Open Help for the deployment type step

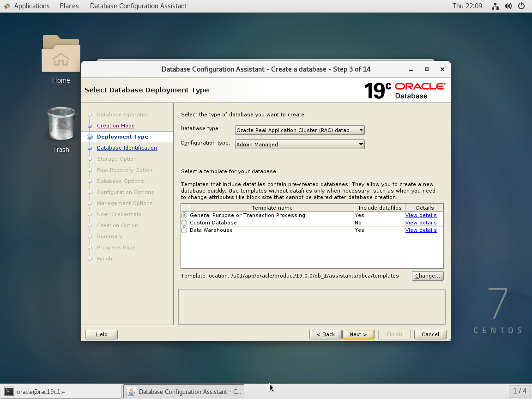click(101, 334)
